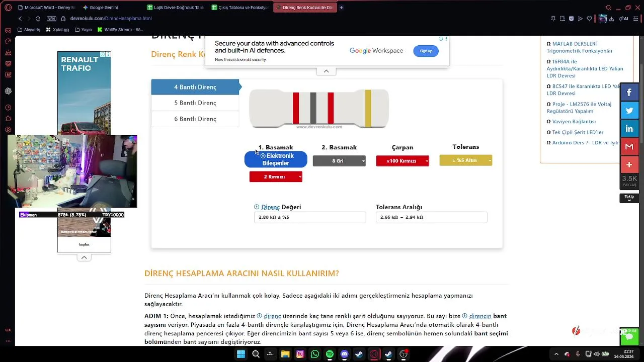Image resolution: width=644 pixels, height=362 pixels.
Task: Click the site padlock security icon
Action: [63, 19]
